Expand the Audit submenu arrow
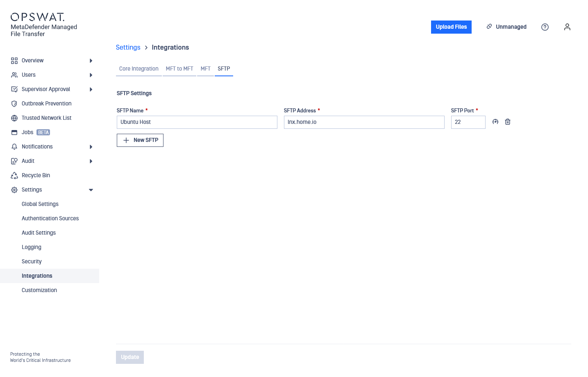This screenshot has width=588, height=377. click(91, 161)
